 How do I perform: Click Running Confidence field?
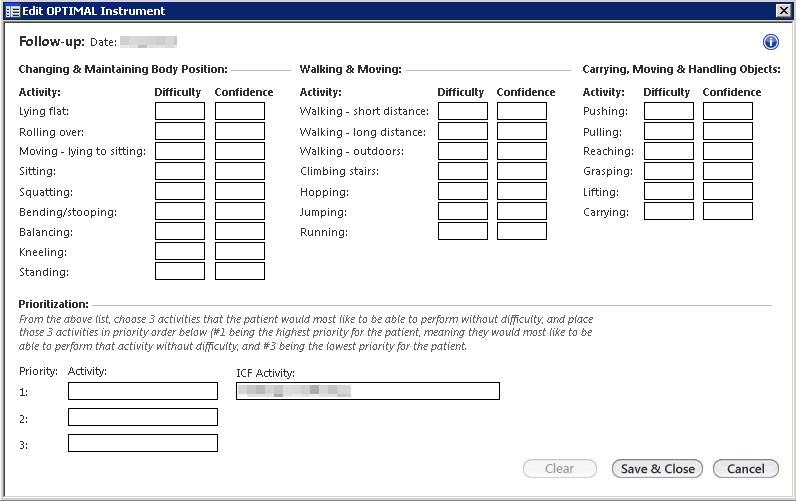tap(522, 231)
